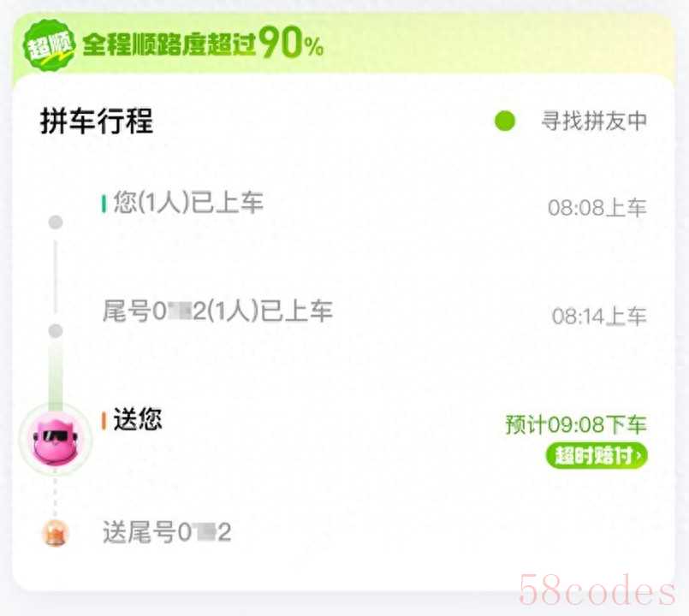Click the 08:08上车 pickup time

[597, 208]
